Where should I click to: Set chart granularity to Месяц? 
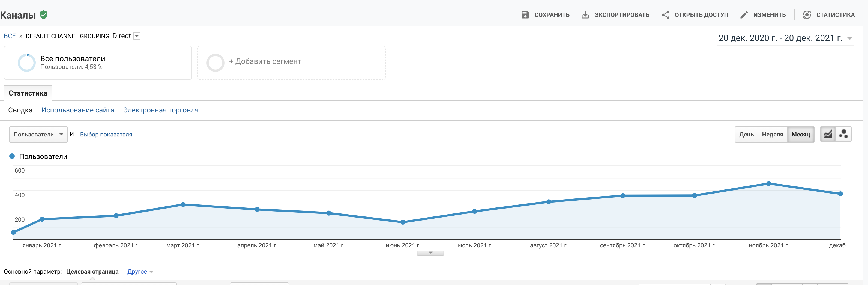(800, 135)
